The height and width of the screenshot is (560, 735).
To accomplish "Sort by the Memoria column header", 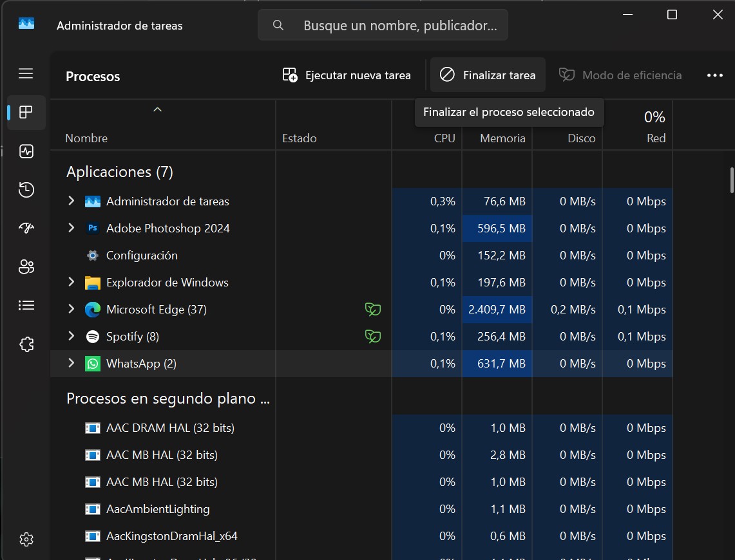I will [x=502, y=138].
